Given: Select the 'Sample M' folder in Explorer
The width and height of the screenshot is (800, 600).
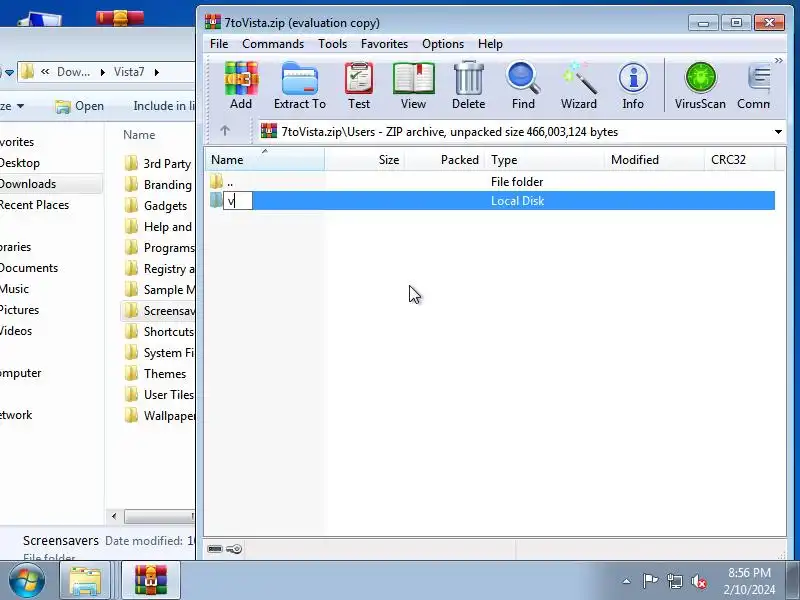Looking at the screenshot, I should 159,289.
